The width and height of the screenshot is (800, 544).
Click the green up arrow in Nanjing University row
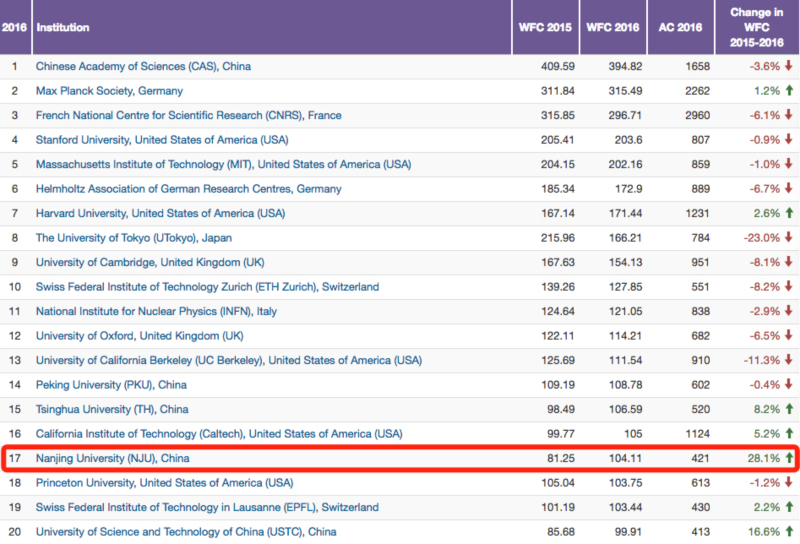[789, 458]
